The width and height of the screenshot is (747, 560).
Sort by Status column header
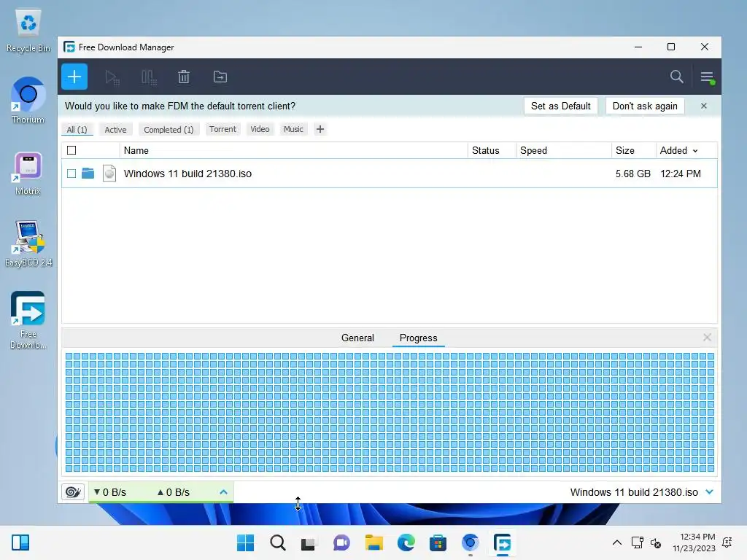click(485, 150)
